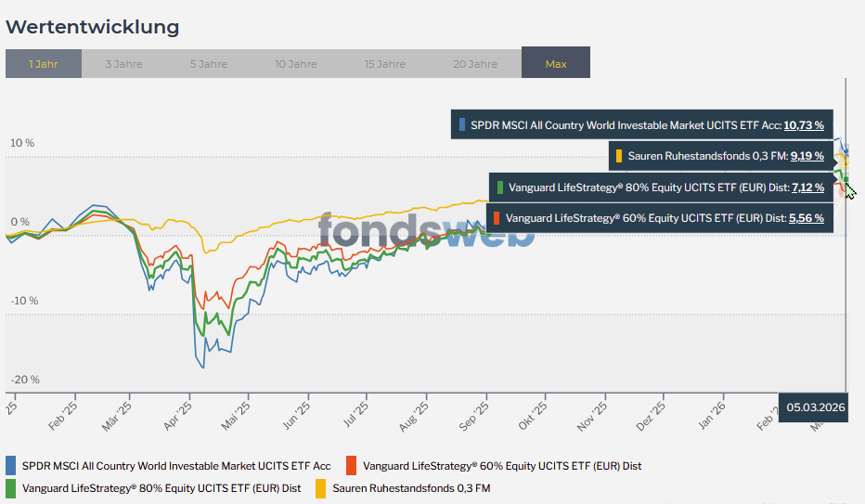Click the 10 % axis label
This screenshot has height=504, width=865.
pyautogui.click(x=22, y=143)
